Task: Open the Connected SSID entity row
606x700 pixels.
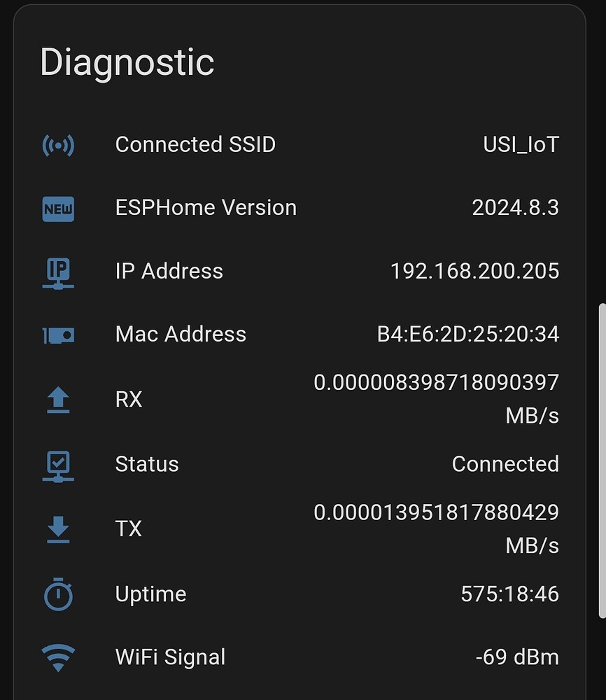Action: [196, 145]
